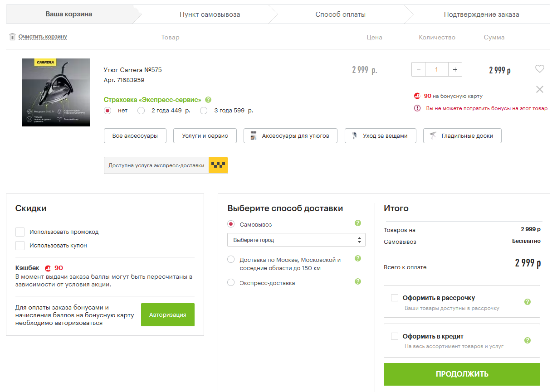Decrease quantity with minus button

[x=418, y=69]
